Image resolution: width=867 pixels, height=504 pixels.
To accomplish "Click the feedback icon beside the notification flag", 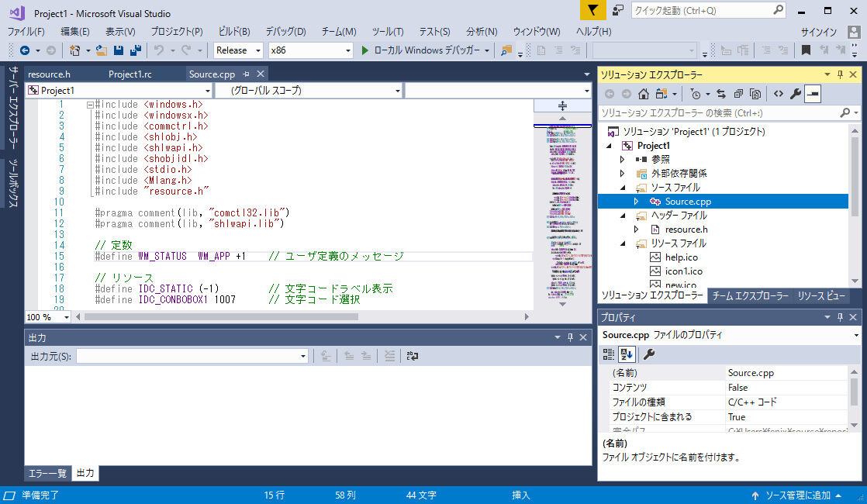I will (617, 10).
